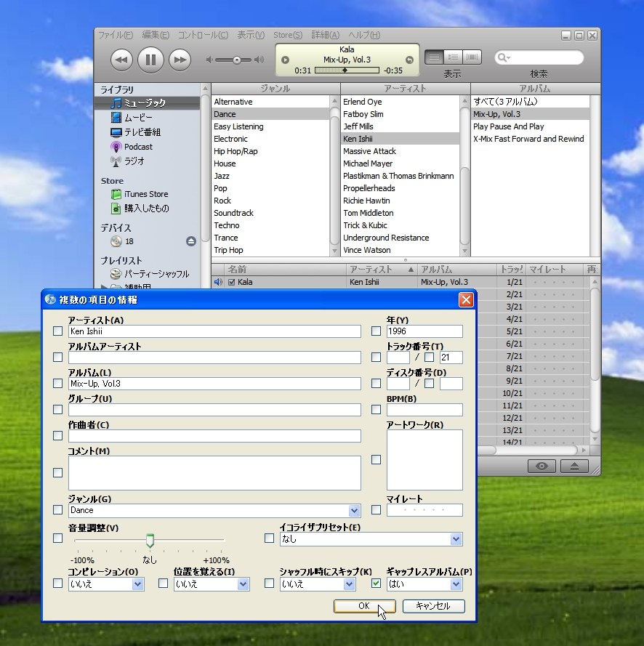Click the 年 field showing 1996
The width and height of the screenshot is (644, 646).
pyautogui.click(x=424, y=331)
